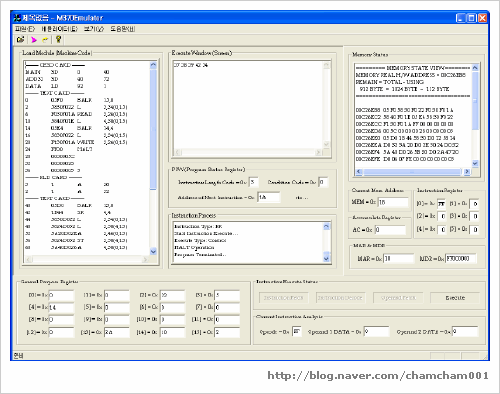Click Instruction Register [2] field
Image resolution: width=500 pixels, height=394 pixels.
(x=441, y=216)
